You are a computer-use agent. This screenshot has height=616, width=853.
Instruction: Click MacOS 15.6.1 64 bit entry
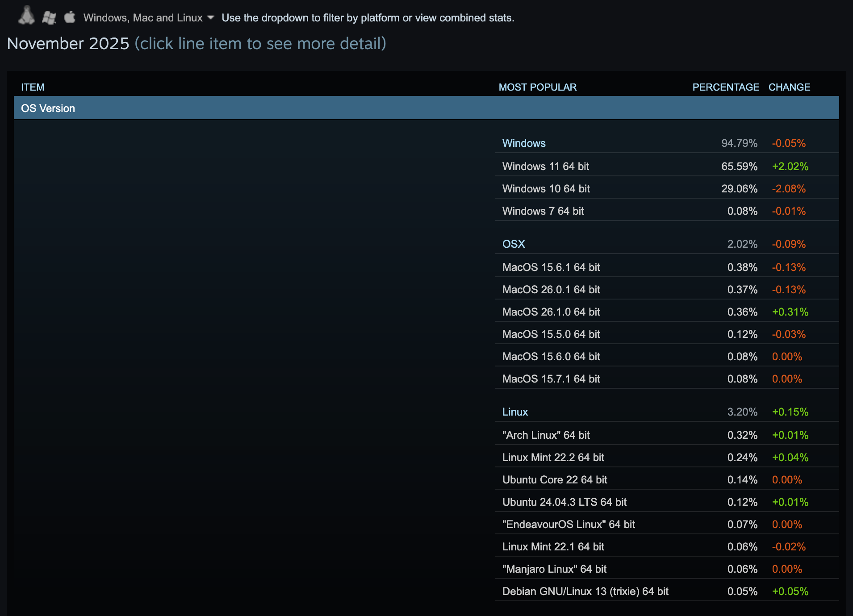click(667, 267)
